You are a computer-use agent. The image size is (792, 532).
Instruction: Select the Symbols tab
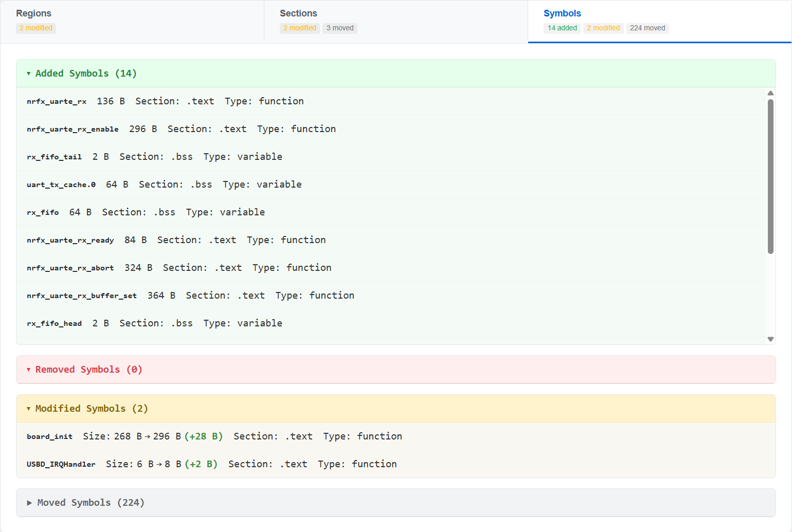(x=660, y=22)
